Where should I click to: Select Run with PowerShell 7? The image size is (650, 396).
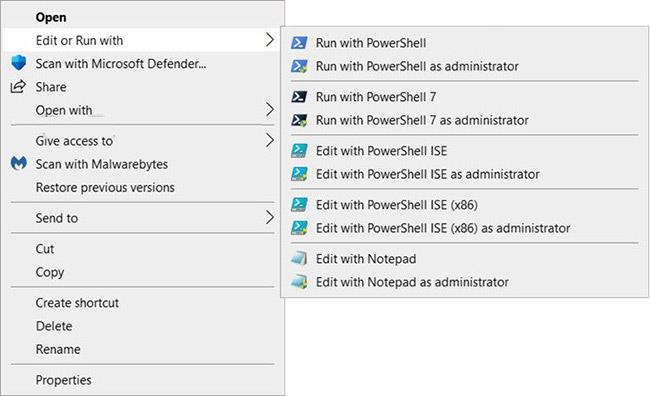[465, 97]
